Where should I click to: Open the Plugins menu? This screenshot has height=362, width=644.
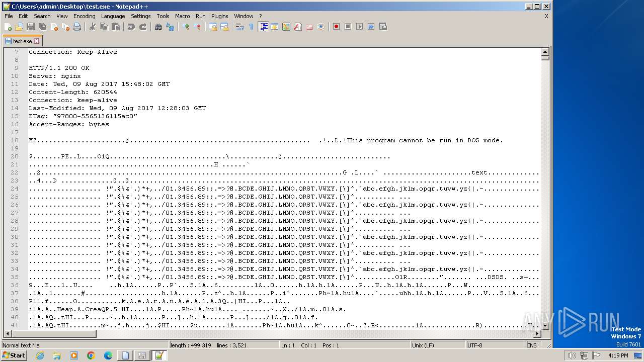(219, 16)
